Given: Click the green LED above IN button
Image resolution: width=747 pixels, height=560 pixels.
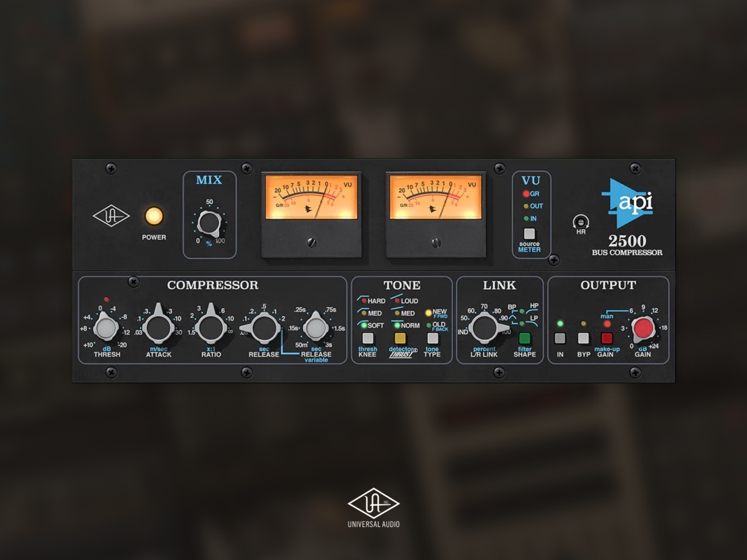Looking at the screenshot, I should [560, 324].
